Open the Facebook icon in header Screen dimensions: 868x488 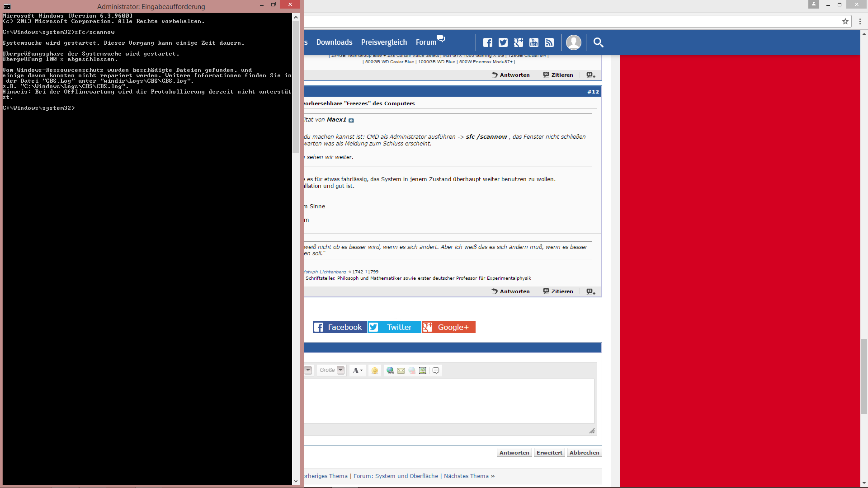pyautogui.click(x=487, y=42)
